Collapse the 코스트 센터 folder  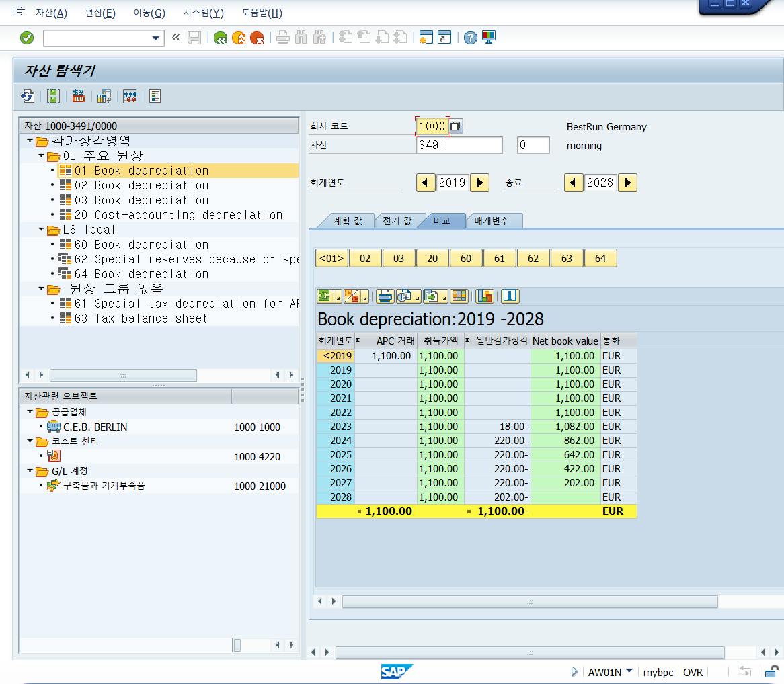pyautogui.click(x=30, y=441)
